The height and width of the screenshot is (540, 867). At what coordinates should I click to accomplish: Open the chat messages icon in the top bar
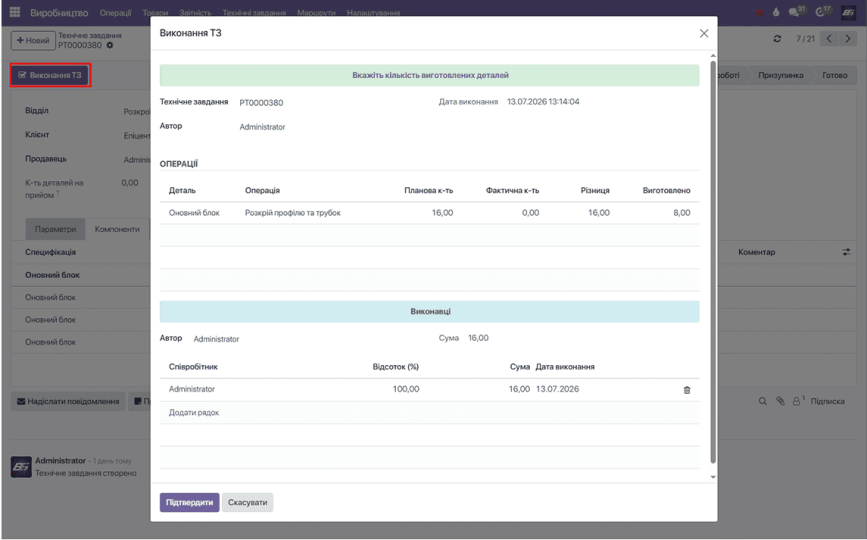click(795, 12)
